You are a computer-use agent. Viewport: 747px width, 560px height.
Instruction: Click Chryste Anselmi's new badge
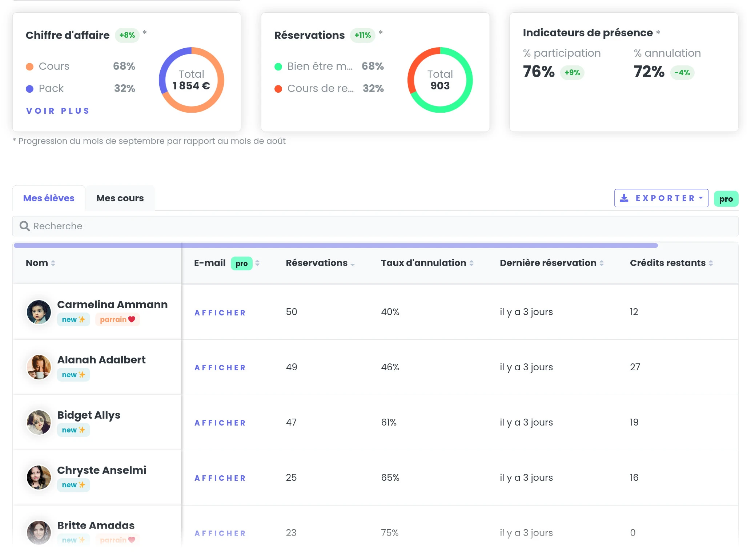coord(73,485)
